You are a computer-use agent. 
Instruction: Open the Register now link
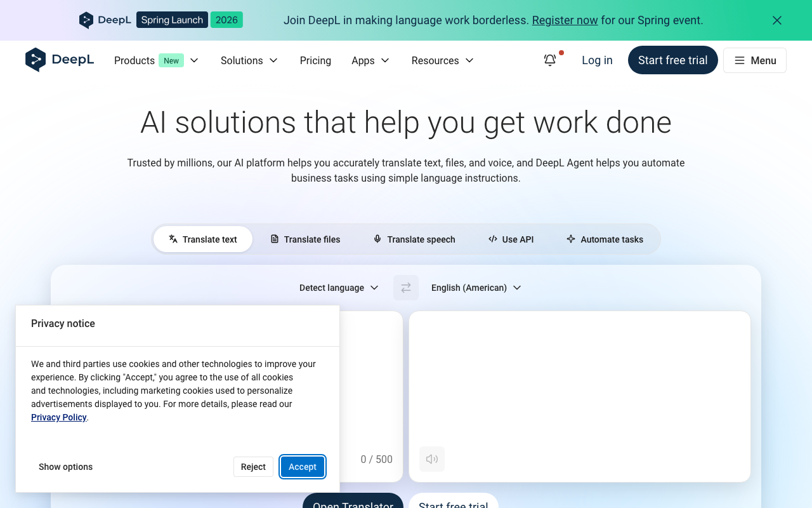565,20
